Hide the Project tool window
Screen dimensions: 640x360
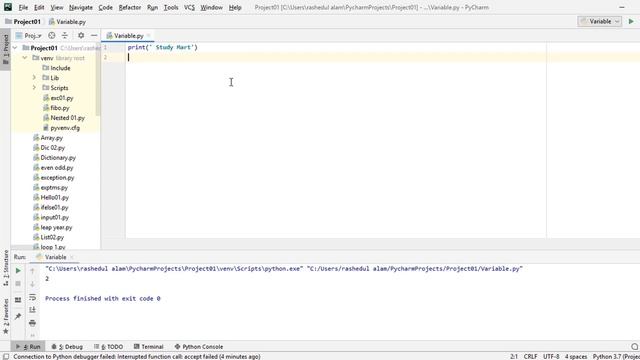tap(94, 36)
